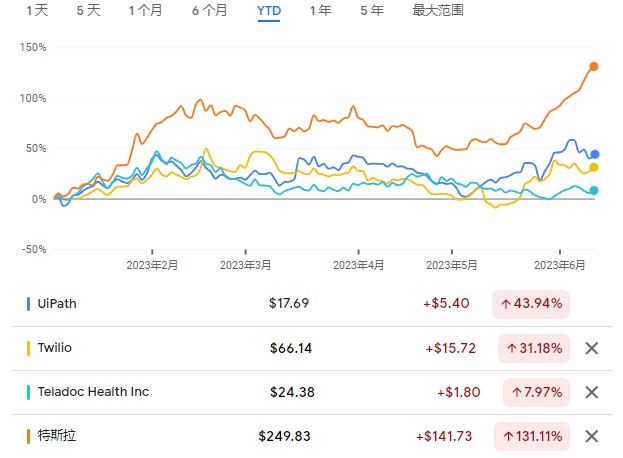Click the blue UiPath endpoint dot on chart
The width and height of the screenshot is (623, 458).
point(594,154)
